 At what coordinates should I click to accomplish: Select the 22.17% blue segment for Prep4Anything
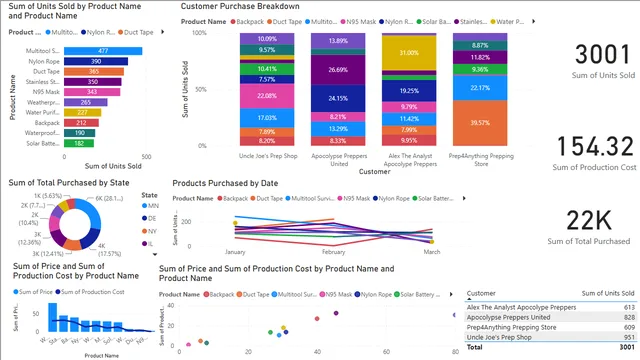pyautogui.click(x=480, y=88)
